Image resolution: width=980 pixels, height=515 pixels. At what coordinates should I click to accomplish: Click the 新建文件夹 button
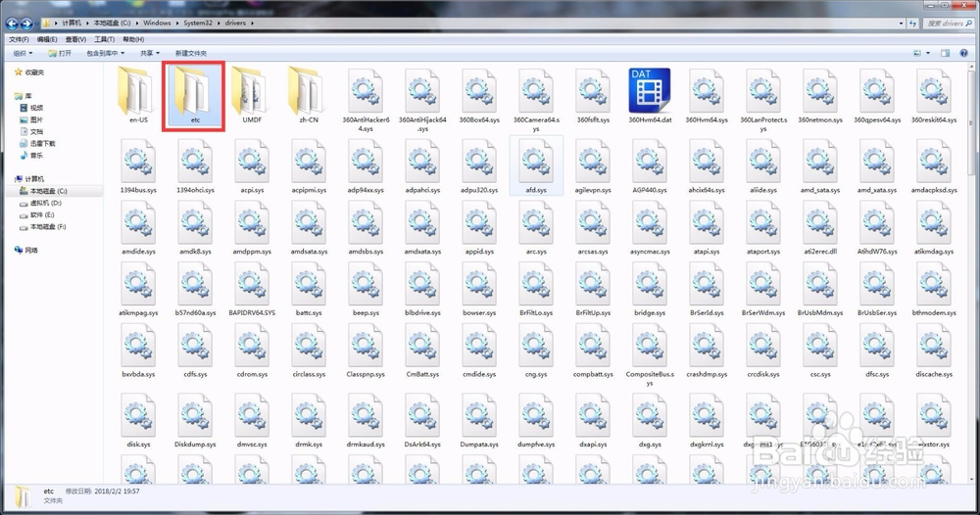191,53
